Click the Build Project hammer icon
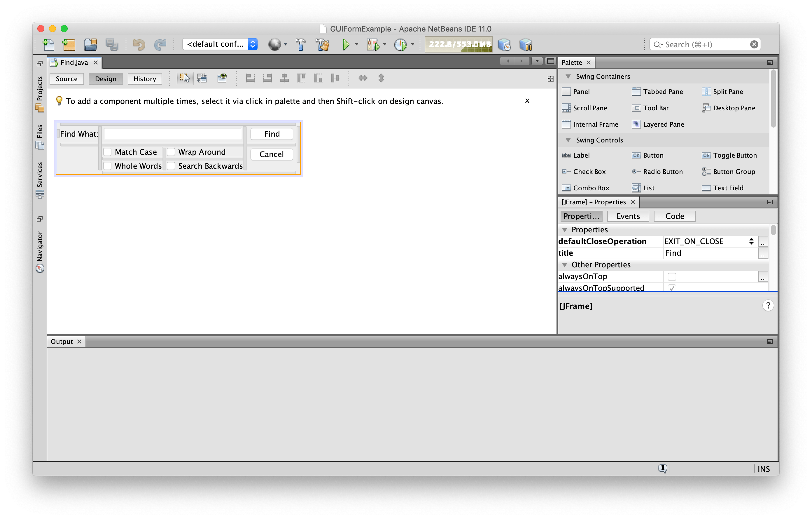This screenshot has height=519, width=812. click(300, 45)
